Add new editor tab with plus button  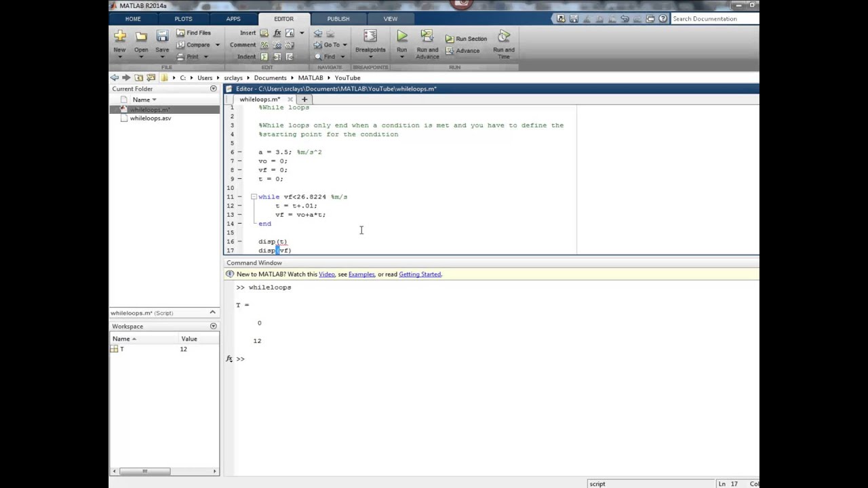[x=304, y=100]
